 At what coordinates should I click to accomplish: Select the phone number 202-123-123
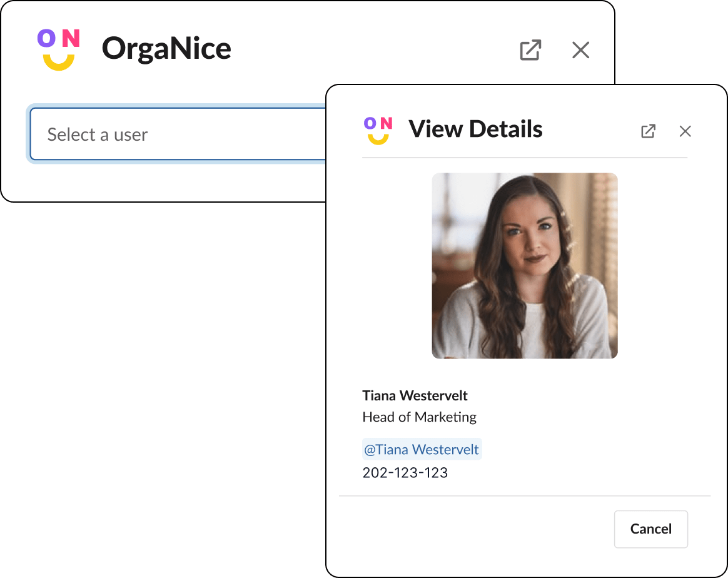[405, 472]
